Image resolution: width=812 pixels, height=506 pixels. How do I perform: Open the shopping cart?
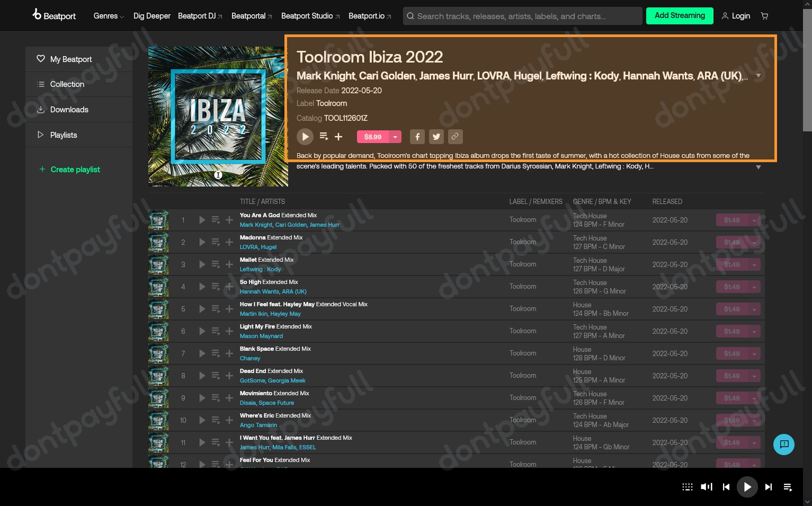pos(764,16)
